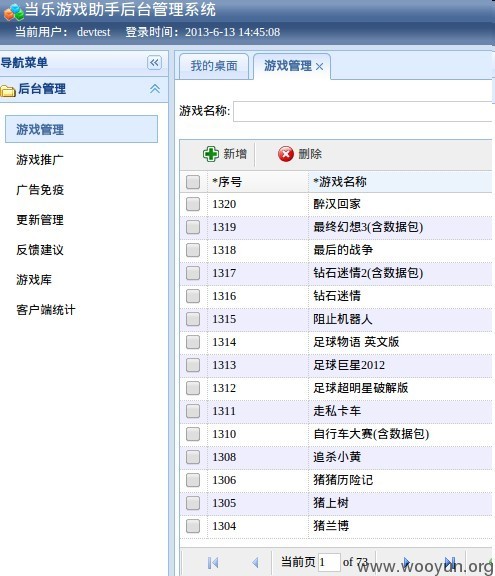Check the row 1314 checkbox

(193, 342)
